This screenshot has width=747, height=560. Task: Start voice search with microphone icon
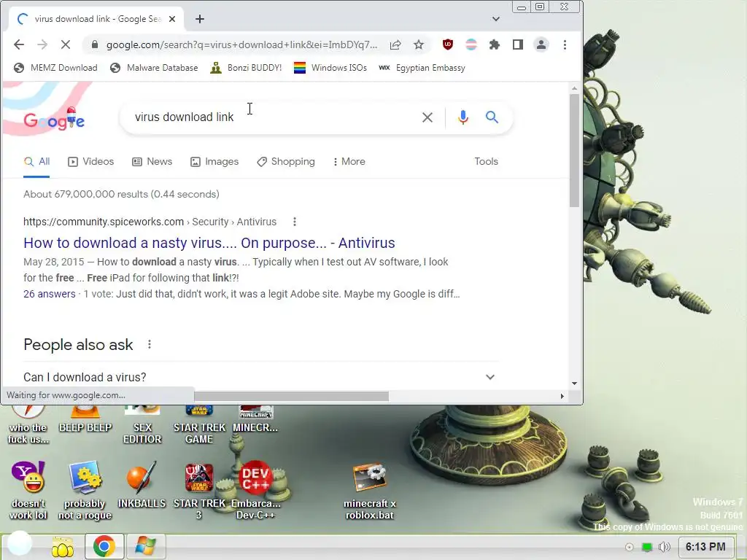(463, 117)
